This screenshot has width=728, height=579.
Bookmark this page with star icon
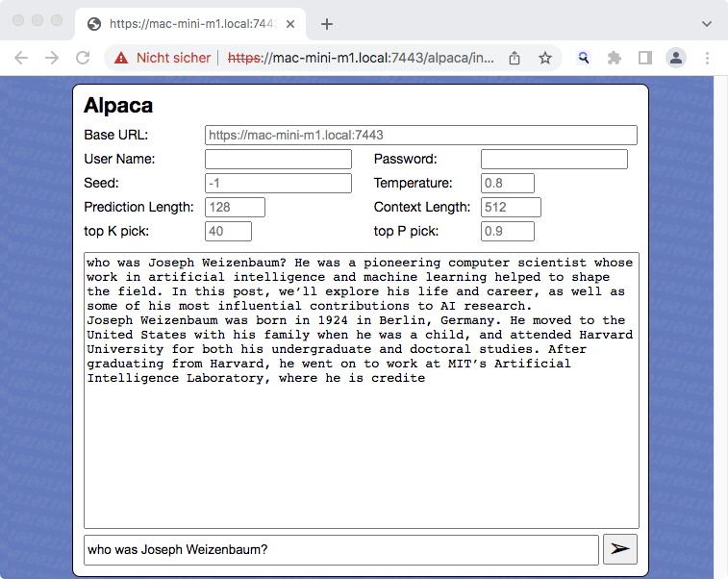(545, 58)
